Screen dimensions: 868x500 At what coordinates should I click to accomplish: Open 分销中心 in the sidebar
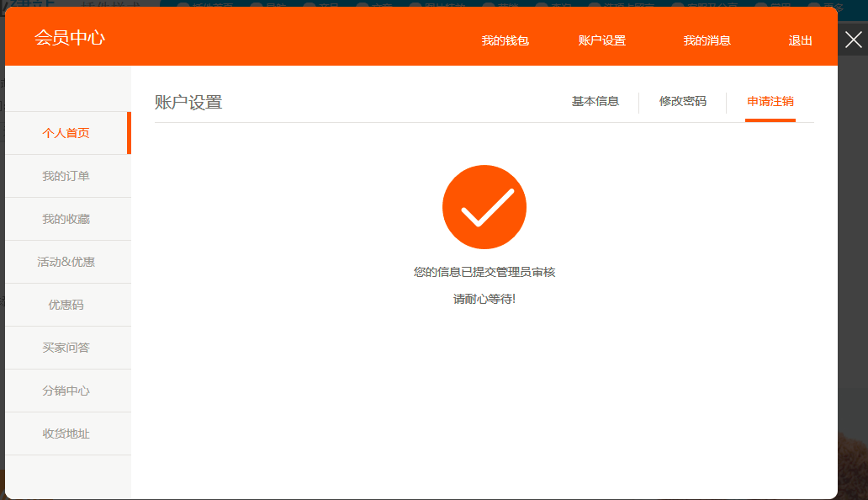66,391
